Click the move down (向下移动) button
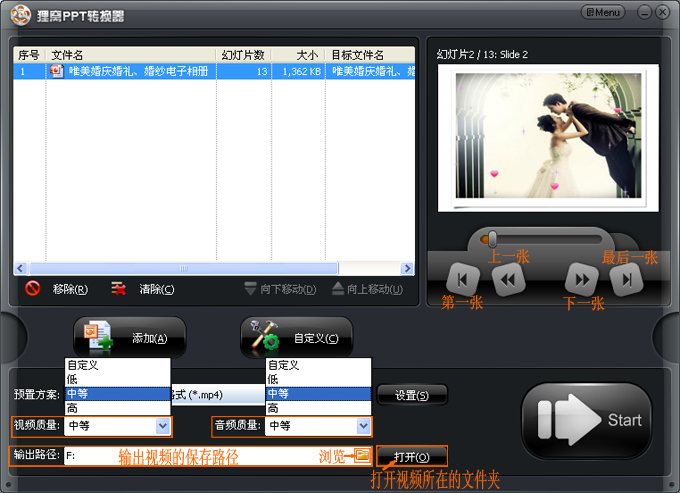 pyautogui.click(x=280, y=289)
